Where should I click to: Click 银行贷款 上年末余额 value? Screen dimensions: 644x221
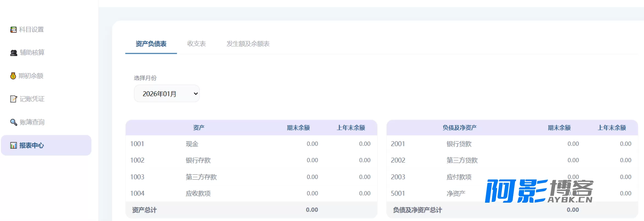626,144
